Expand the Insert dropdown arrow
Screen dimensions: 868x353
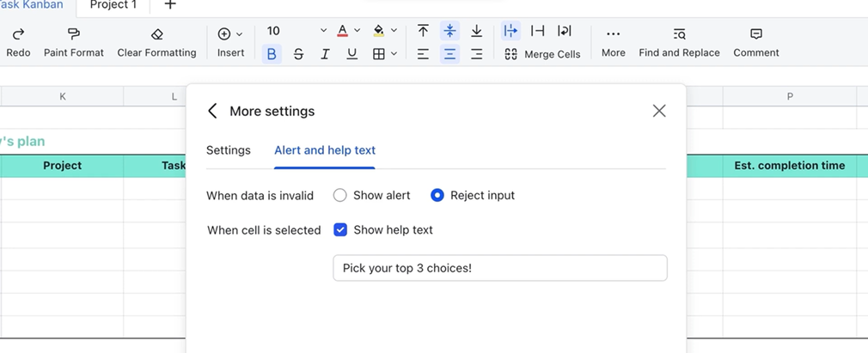[x=239, y=34]
